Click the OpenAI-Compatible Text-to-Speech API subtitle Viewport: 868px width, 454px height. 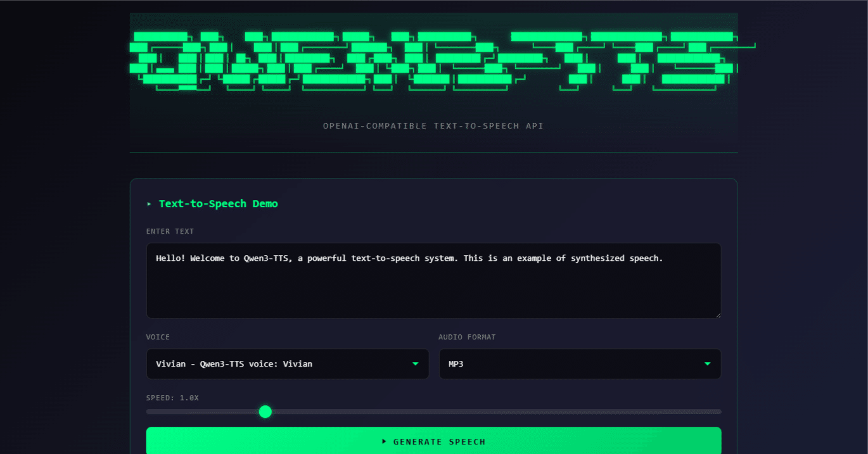pyautogui.click(x=433, y=126)
